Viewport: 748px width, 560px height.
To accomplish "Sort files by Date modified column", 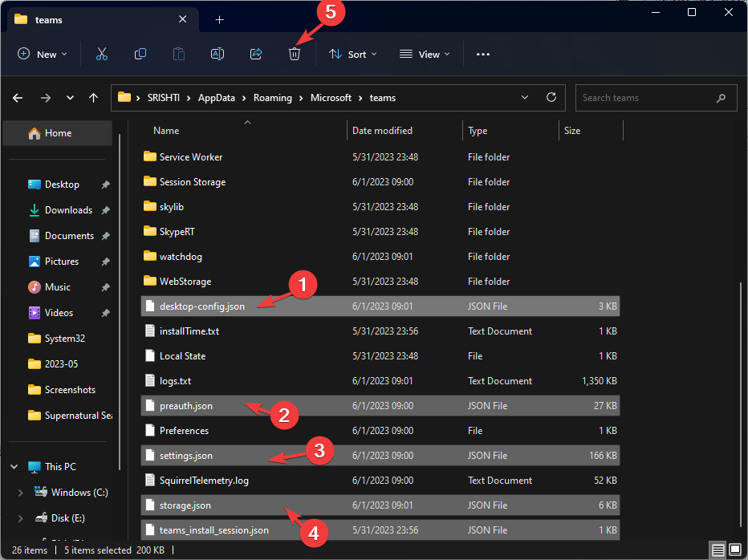I will pos(382,131).
